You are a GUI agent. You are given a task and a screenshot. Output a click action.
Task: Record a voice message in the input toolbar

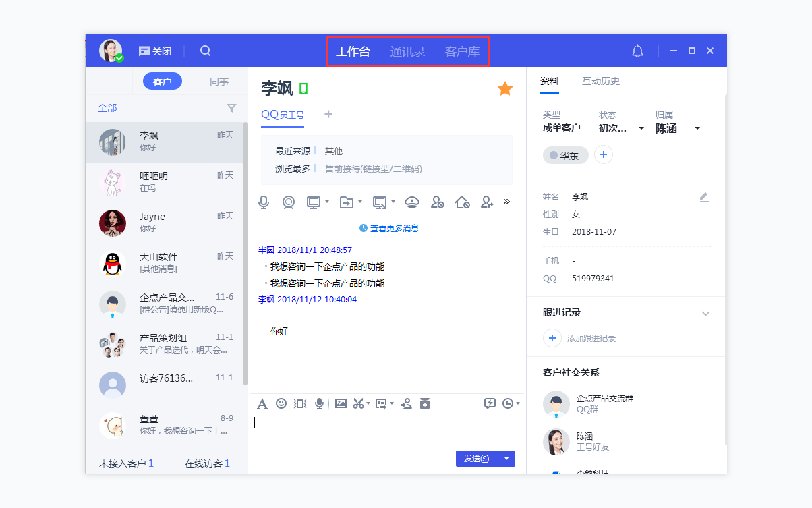point(319,403)
